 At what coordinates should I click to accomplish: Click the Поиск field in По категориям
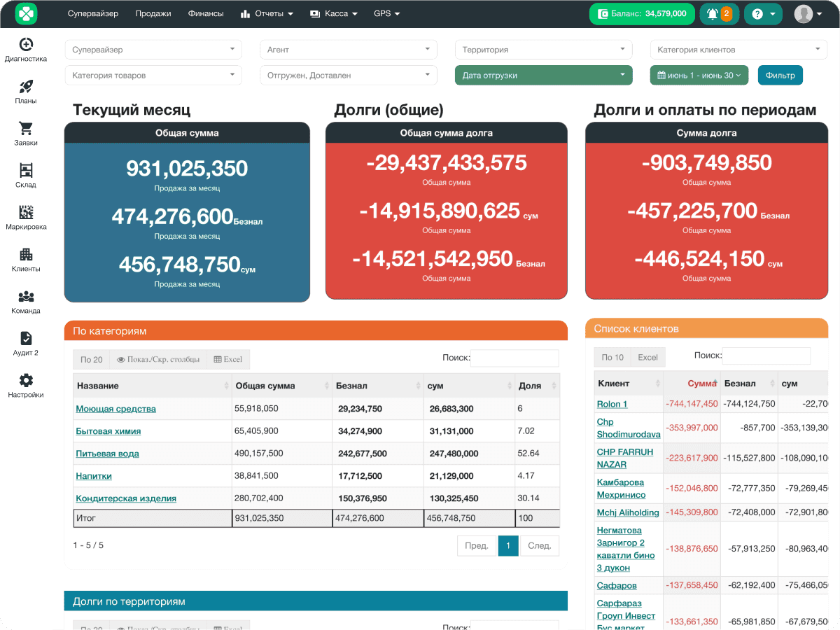(514, 358)
